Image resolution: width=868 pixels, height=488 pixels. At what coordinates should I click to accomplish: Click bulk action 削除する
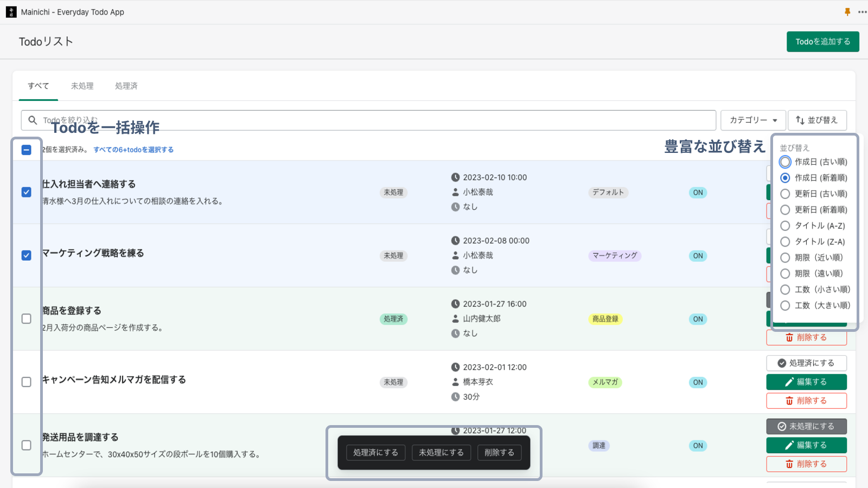(499, 453)
